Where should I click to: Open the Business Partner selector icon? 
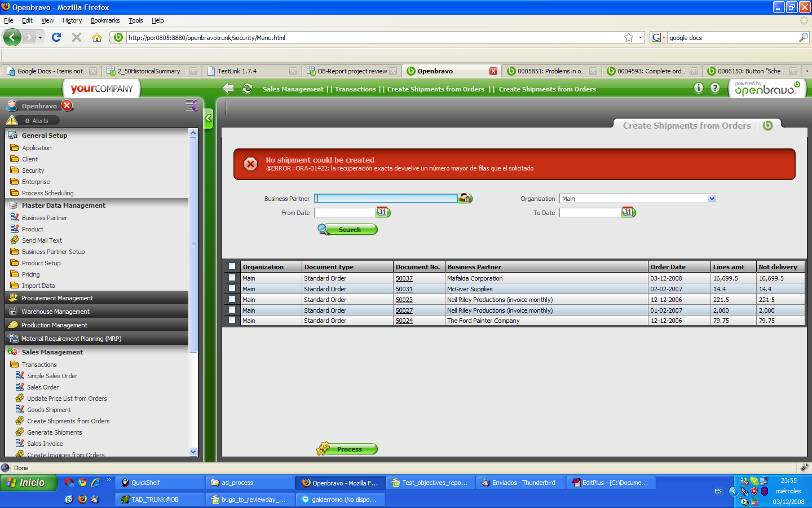[465, 198]
